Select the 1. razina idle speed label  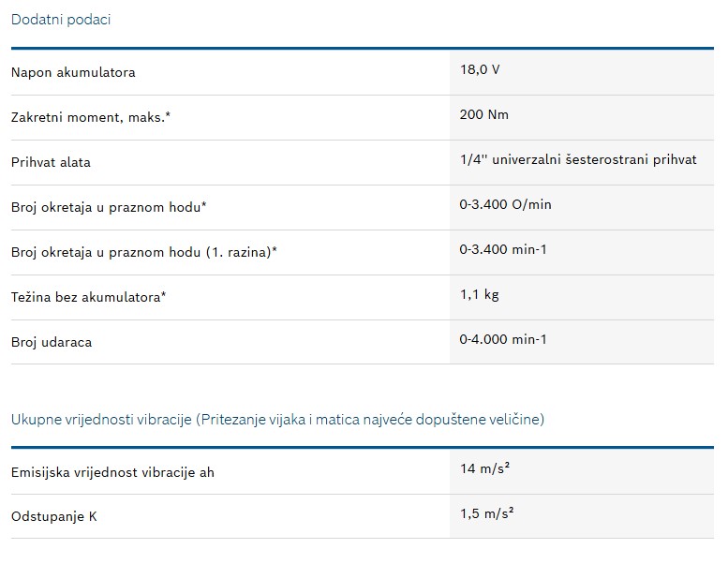[x=144, y=252]
